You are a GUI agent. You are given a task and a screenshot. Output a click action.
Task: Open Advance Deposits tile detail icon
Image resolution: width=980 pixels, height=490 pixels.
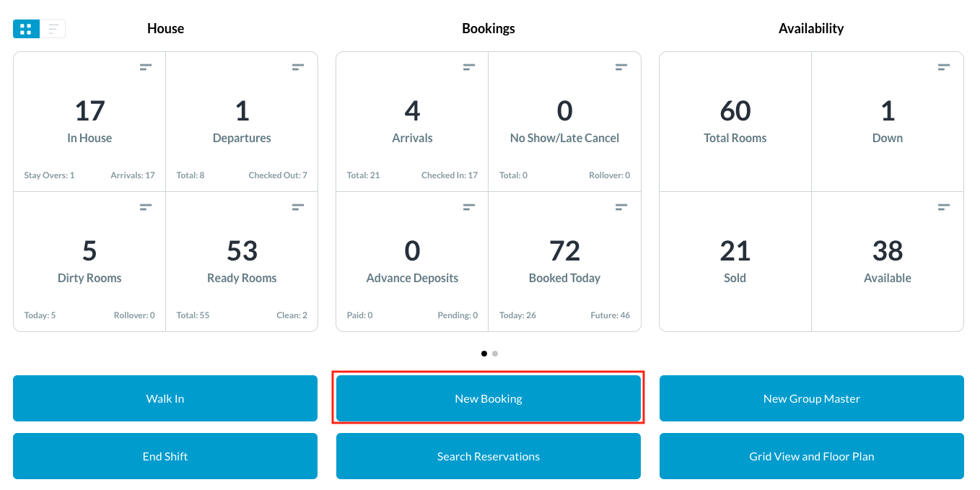pyautogui.click(x=469, y=207)
